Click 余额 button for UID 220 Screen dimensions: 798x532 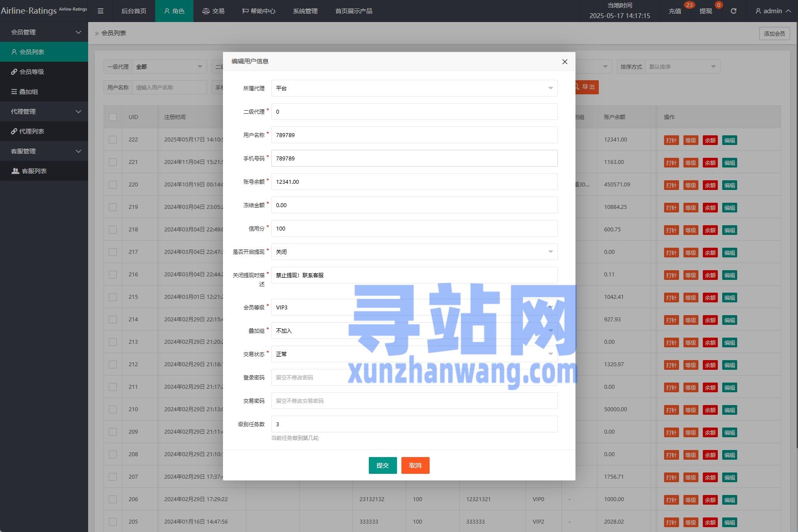710,186
